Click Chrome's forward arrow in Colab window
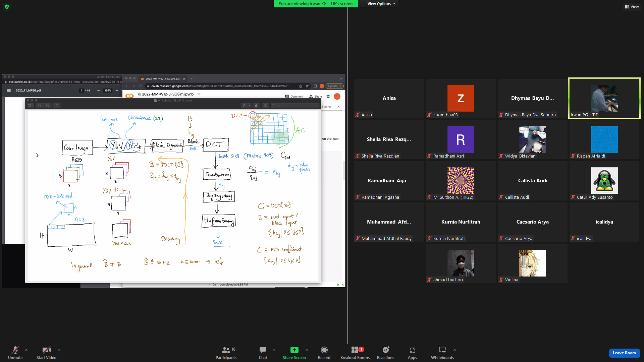Screen dimensions: 644x362 [133, 86]
